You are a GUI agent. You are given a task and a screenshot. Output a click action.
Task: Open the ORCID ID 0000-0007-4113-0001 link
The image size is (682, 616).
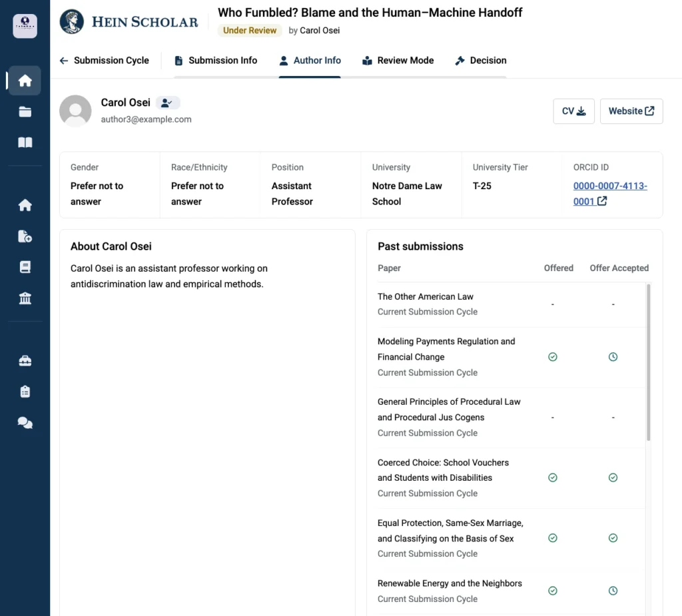point(610,194)
